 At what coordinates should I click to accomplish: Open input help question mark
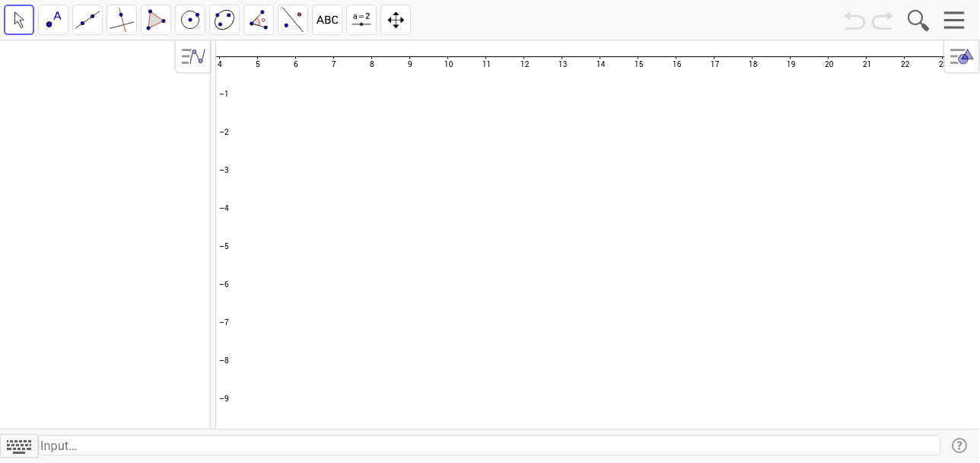pos(959,445)
